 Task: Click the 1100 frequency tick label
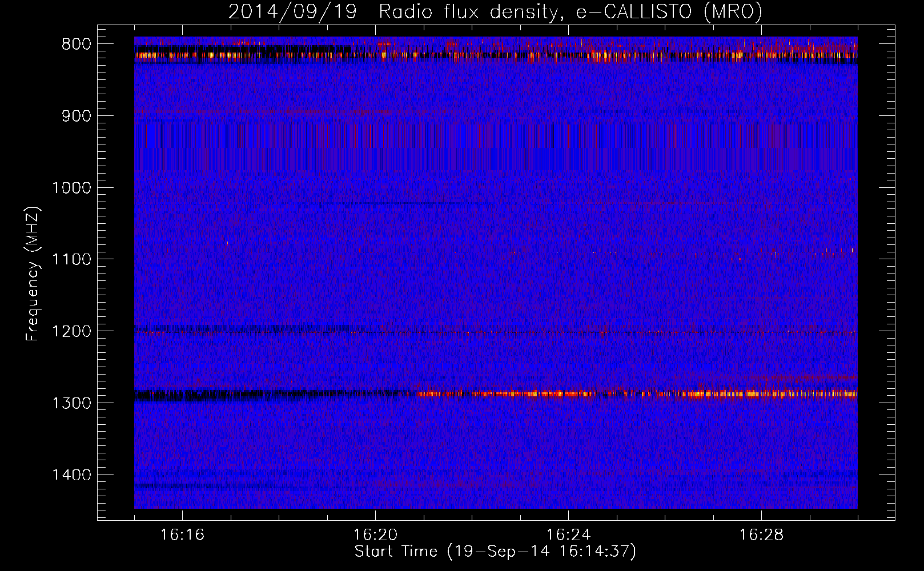coord(71,260)
